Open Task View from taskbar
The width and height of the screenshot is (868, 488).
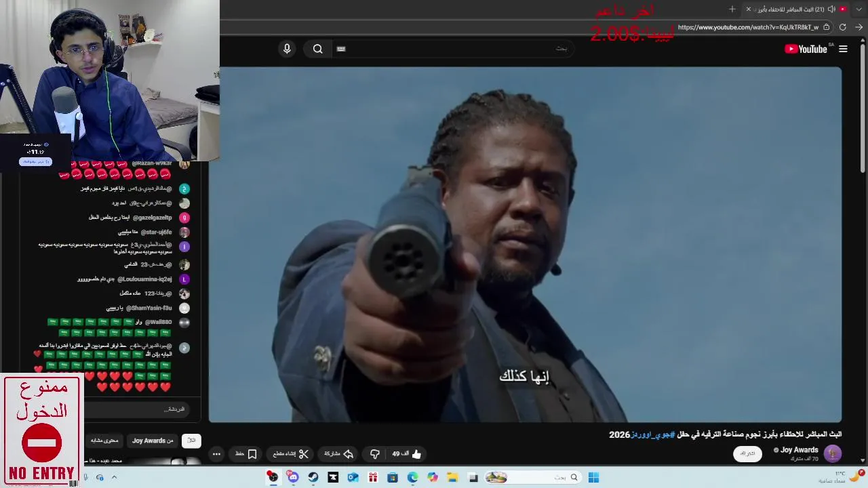click(473, 478)
